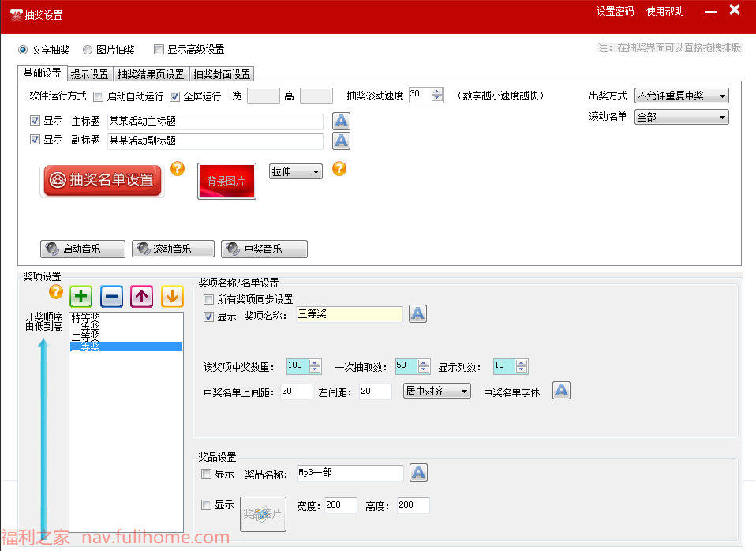Move the selected prize down with orange arrow
The image size is (756, 551).
point(172,296)
